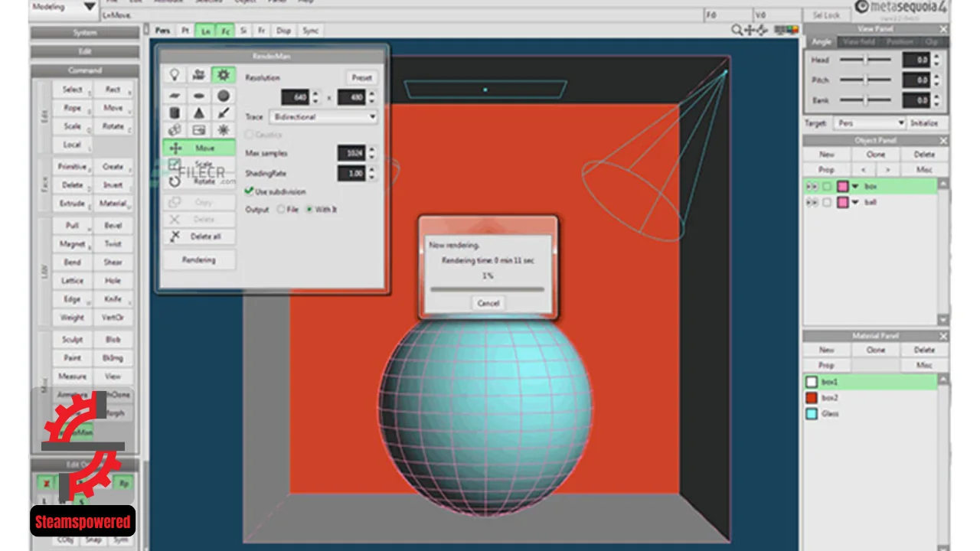Open the Modeling mode dropdown

[64, 7]
